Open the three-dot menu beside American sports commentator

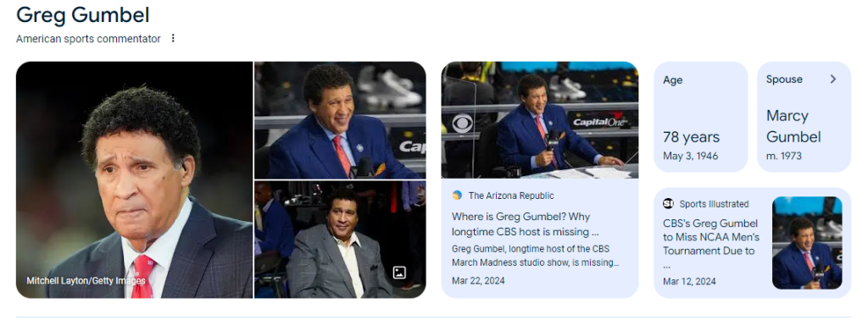tap(173, 39)
